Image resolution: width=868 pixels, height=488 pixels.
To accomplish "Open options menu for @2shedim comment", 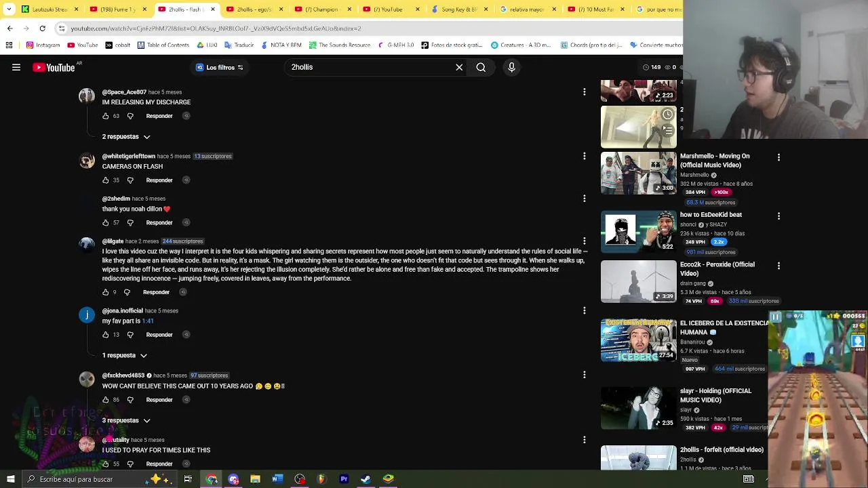I will (x=584, y=199).
